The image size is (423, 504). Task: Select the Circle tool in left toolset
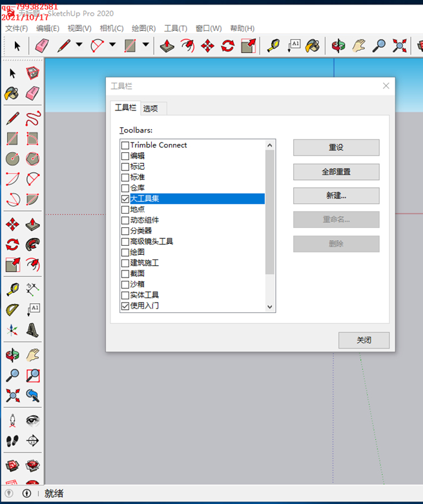coord(12,159)
